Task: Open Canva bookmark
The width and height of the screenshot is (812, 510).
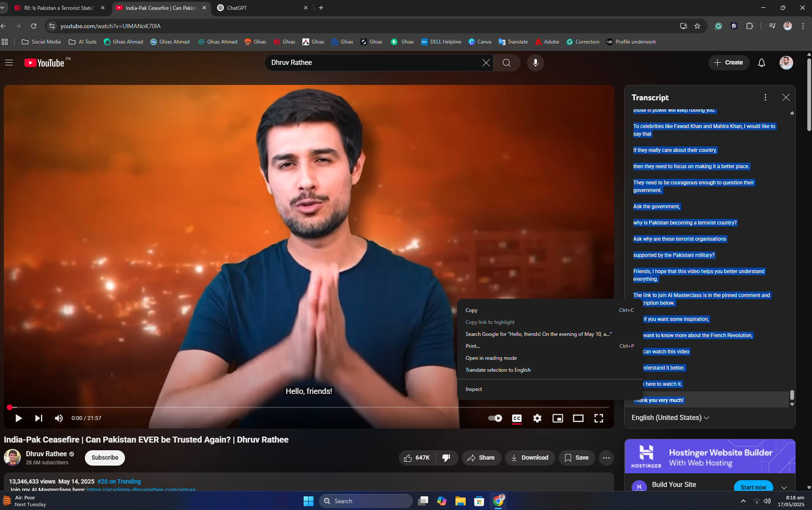Action: pyautogui.click(x=480, y=42)
